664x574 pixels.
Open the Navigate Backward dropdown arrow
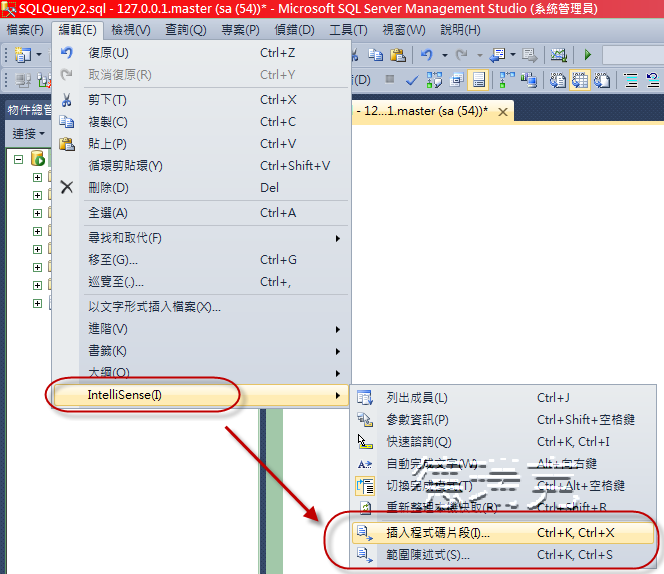(x=513, y=55)
